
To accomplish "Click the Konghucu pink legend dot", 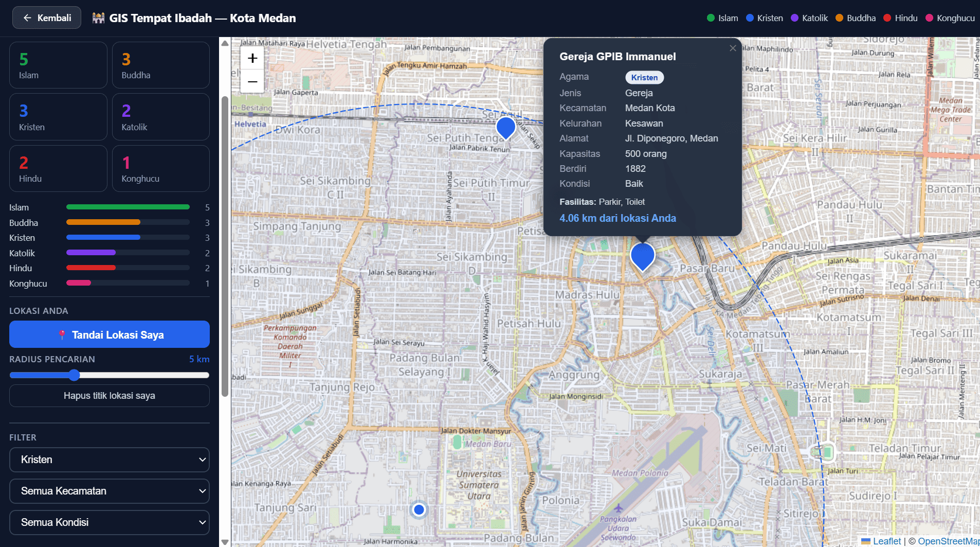I will [929, 18].
